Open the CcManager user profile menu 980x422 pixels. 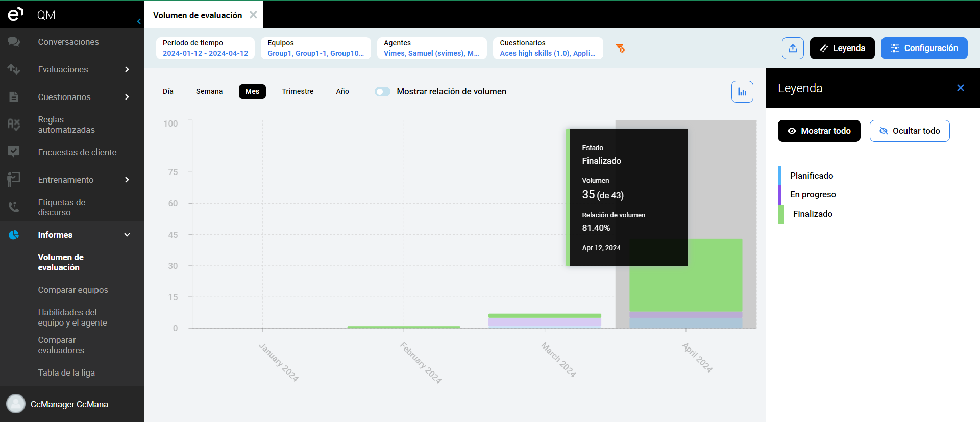tap(72, 404)
